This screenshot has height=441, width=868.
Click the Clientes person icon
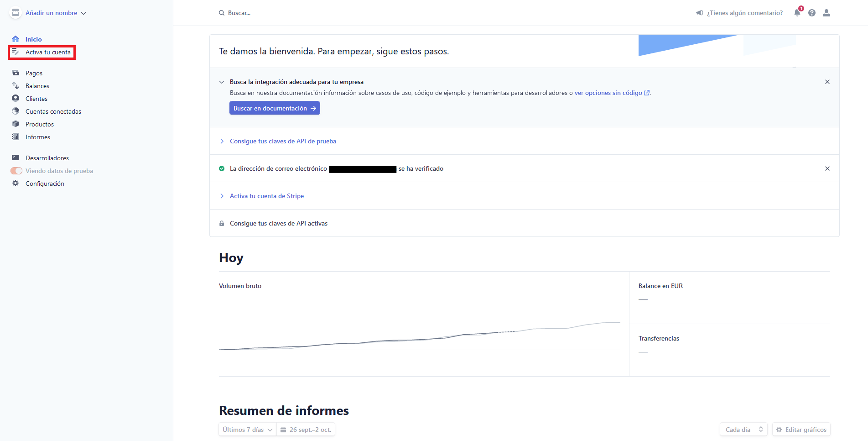point(16,98)
